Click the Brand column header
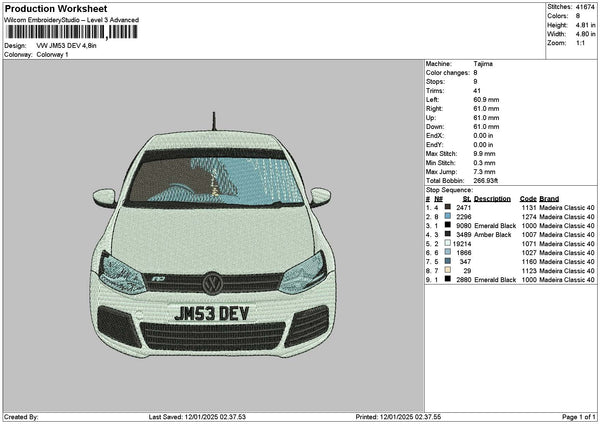The width and height of the screenshot is (600, 424). 549,199
